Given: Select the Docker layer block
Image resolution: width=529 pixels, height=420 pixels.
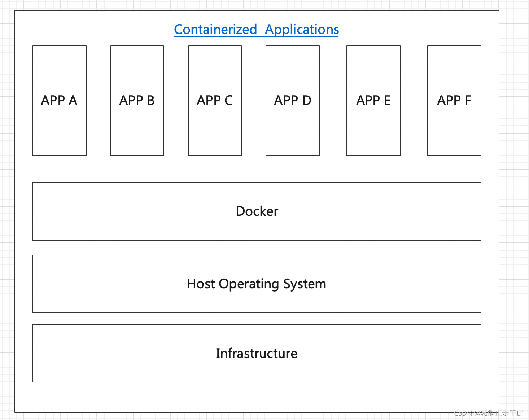Looking at the screenshot, I should coord(257,211).
